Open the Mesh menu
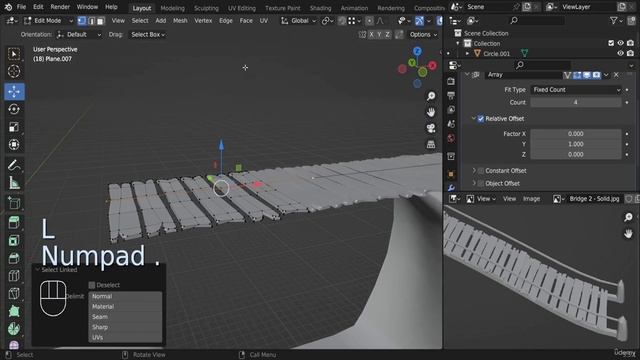 180,20
